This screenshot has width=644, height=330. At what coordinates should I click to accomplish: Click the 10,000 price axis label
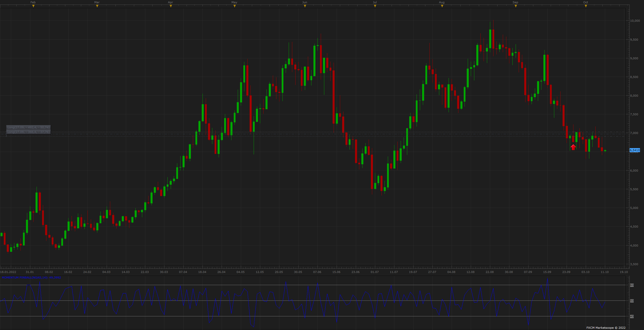pyautogui.click(x=635, y=21)
